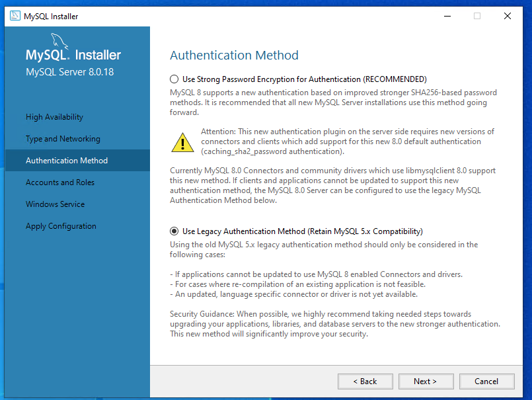Click the Authentication Method page heading

(x=234, y=56)
